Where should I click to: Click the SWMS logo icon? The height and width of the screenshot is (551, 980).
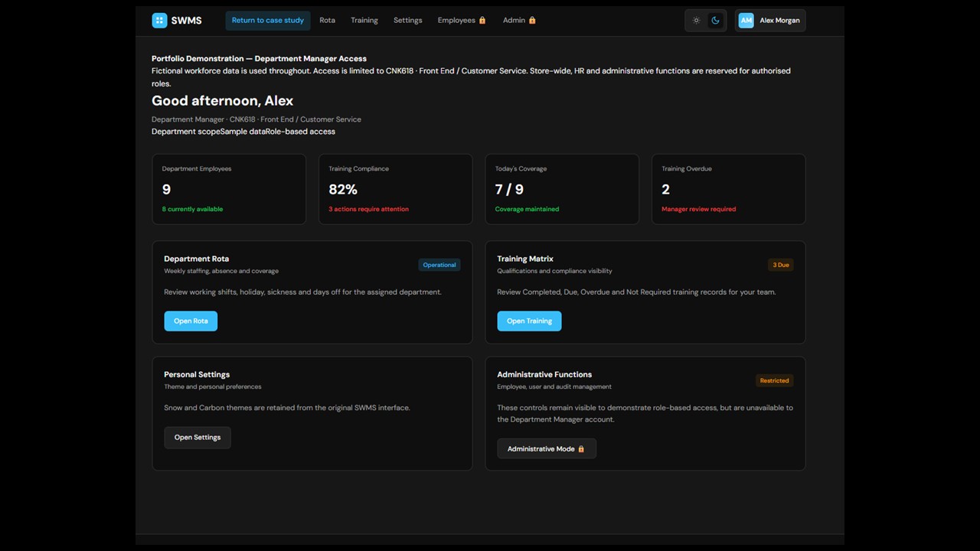[159, 21]
